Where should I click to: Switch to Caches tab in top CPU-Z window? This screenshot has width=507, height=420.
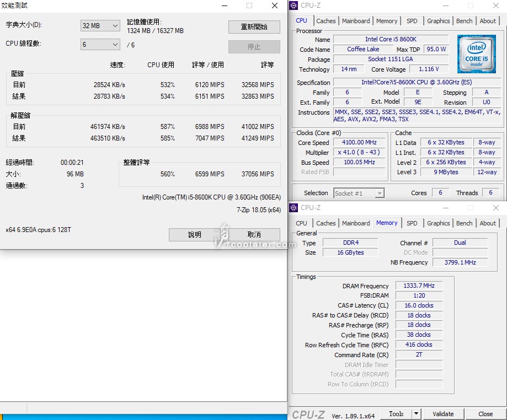pyautogui.click(x=326, y=21)
